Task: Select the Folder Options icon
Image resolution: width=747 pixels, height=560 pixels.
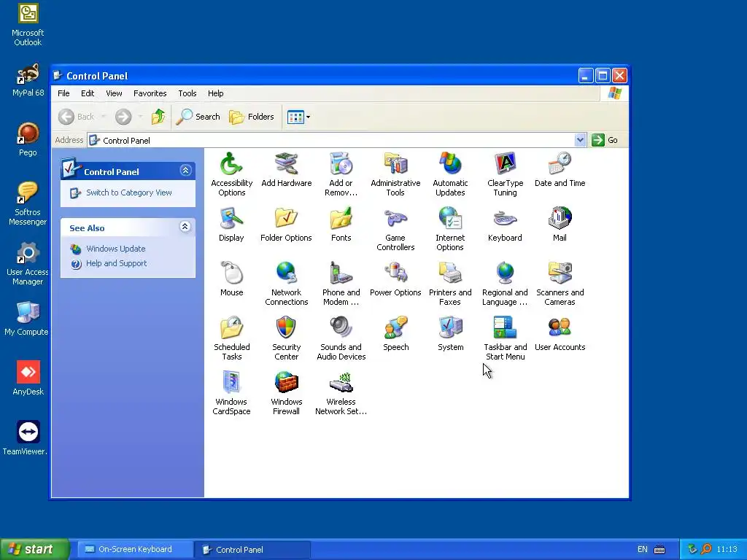Action: (286, 225)
